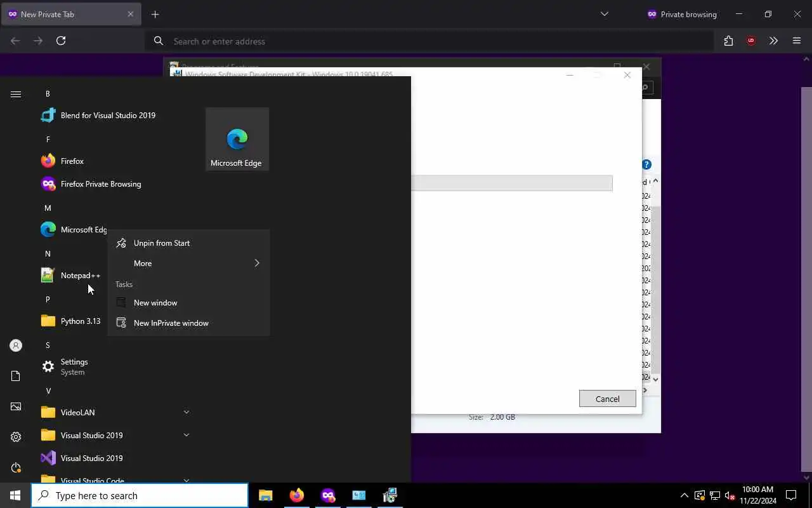Open the installer taskbar icon
812x508 pixels.
[390, 495]
